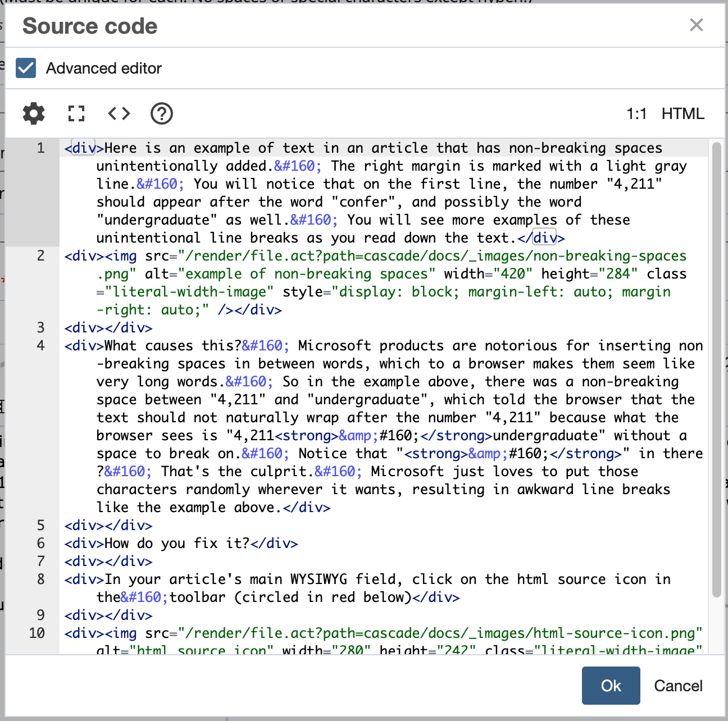This screenshot has width=728, height=721.
Task: Select line number 1 in the gutter
Action: pyautogui.click(x=40, y=148)
